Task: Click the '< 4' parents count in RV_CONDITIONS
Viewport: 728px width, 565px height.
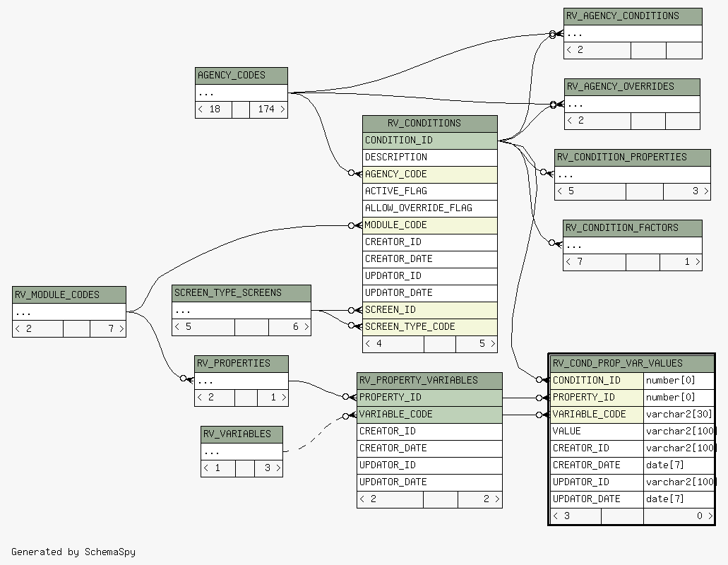Action: click(x=393, y=344)
